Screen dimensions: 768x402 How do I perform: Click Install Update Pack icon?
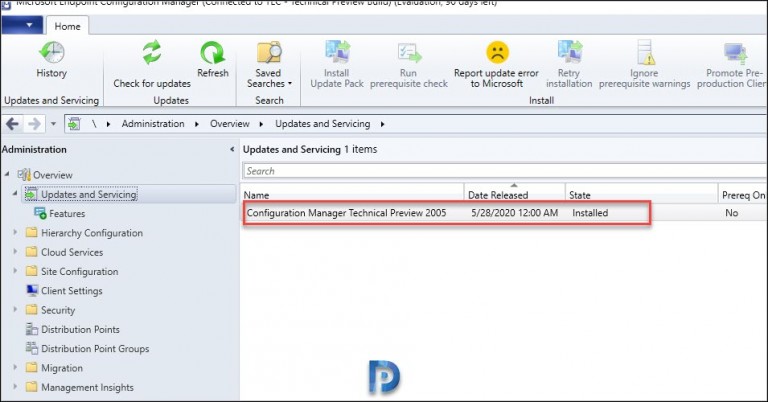[337, 52]
